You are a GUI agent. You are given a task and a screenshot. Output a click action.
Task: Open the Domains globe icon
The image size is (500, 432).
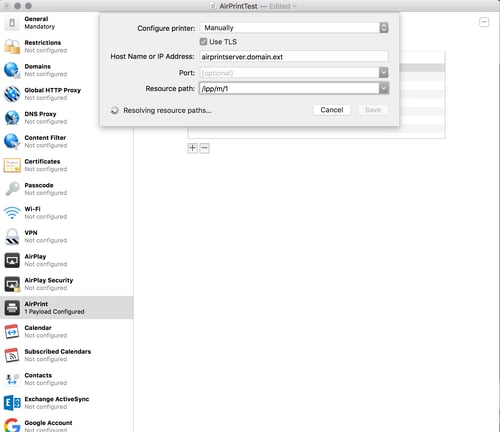[12, 70]
